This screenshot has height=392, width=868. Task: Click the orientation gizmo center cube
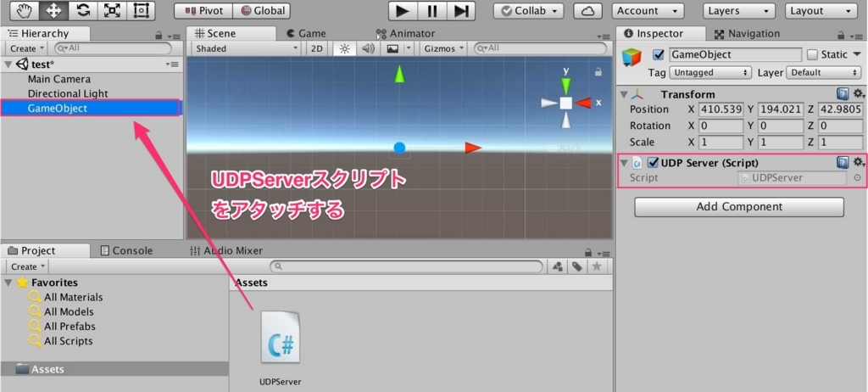[x=565, y=103]
